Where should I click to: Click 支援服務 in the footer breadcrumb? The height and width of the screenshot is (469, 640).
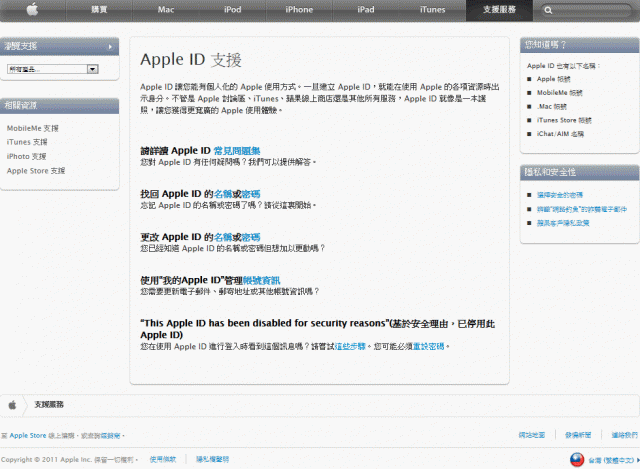click(x=49, y=405)
